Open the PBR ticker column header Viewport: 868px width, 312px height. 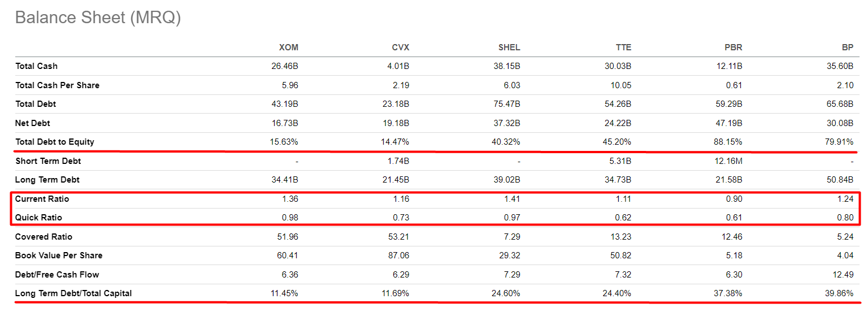pos(734,47)
